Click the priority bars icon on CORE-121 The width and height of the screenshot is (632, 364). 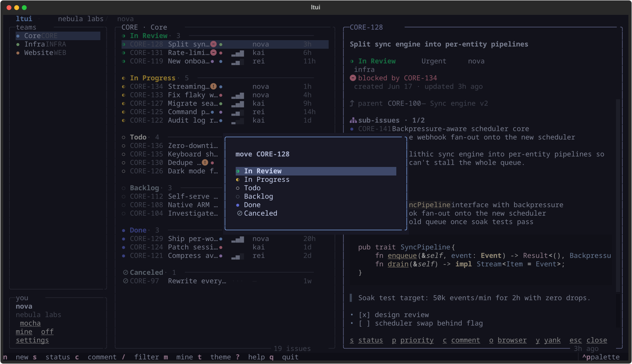tap(238, 257)
